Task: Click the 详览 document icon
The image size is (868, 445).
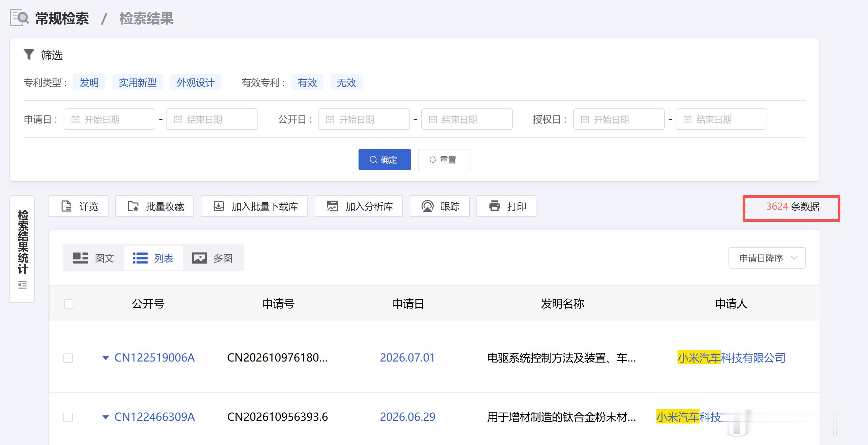Action: click(66, 206)
